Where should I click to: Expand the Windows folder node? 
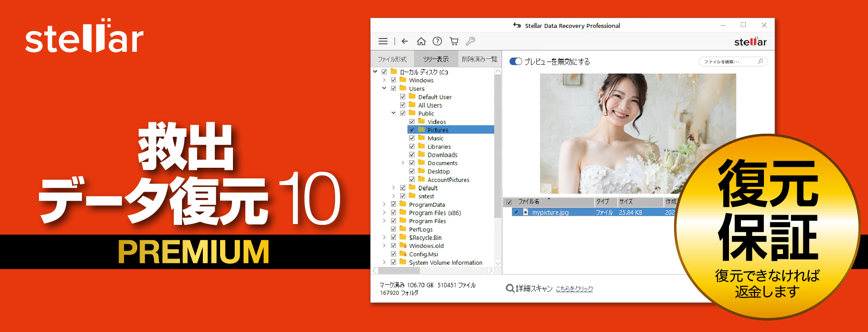384,80
